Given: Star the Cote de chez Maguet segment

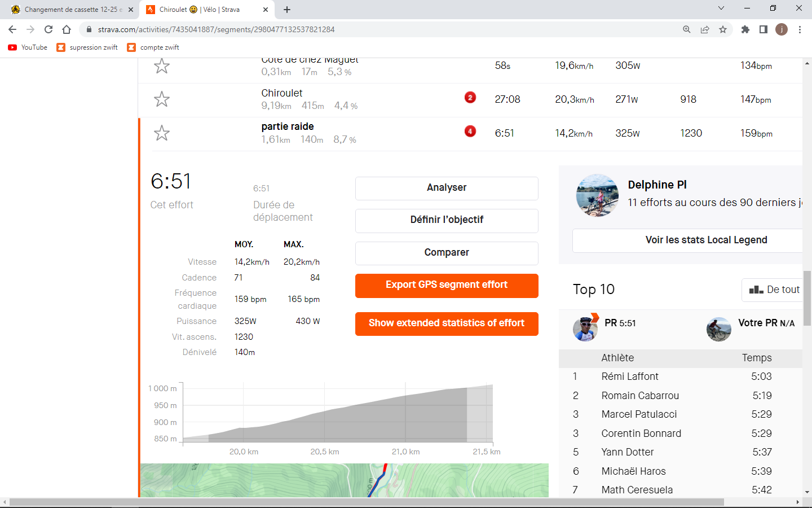Looking at the screenshot, I should (x=162, y=66).
